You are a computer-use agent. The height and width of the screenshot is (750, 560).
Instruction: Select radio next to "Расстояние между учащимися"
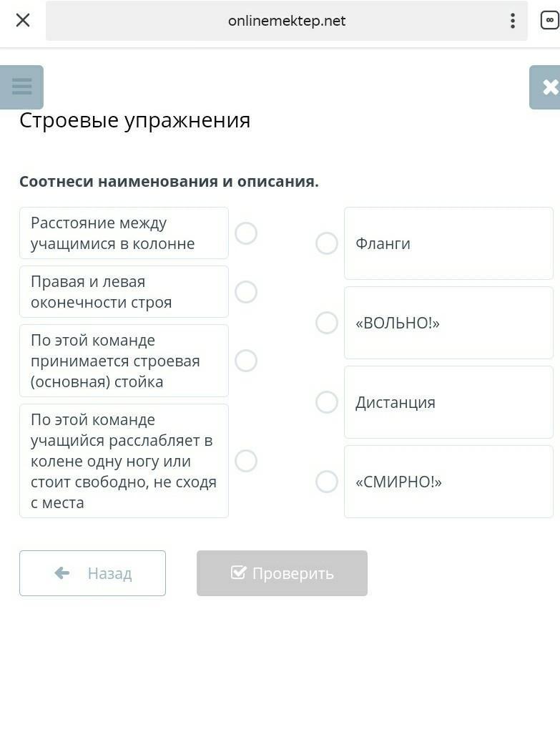[x=246, y=233]
